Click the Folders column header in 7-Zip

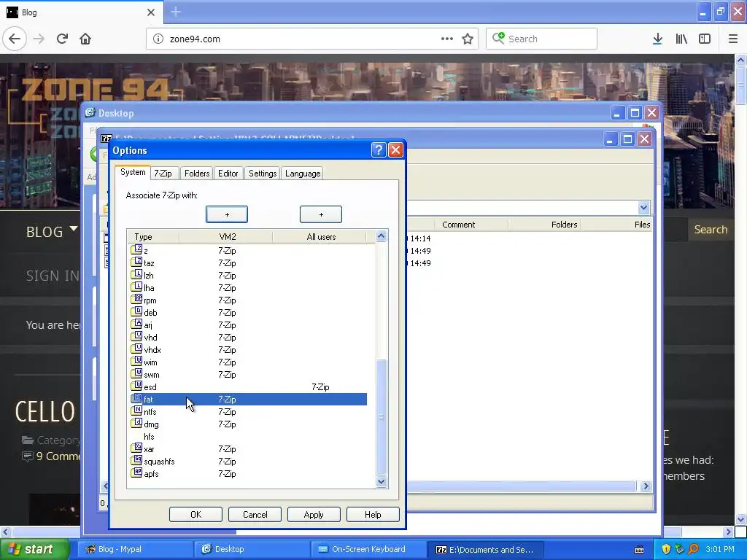pyautogui.click(x=544, y=225)
